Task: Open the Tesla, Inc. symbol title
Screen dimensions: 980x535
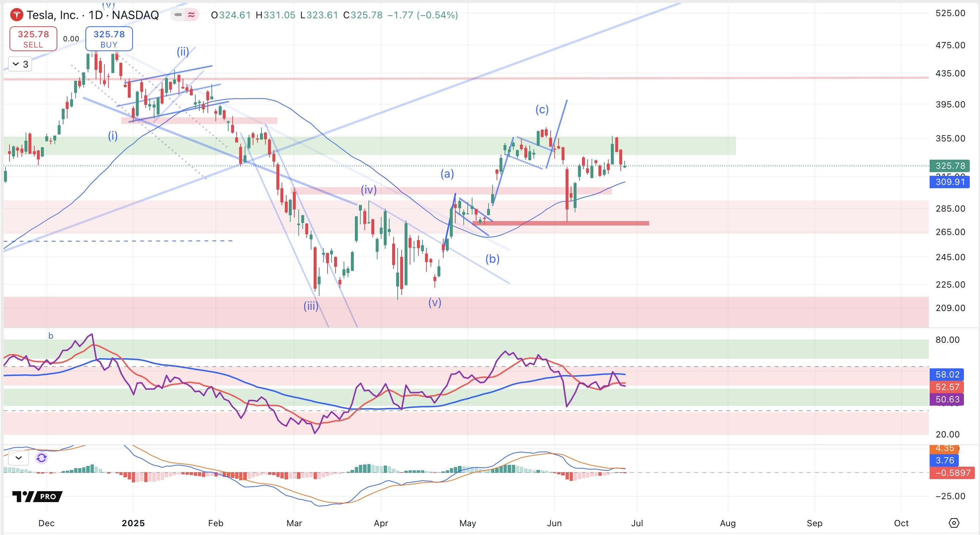Action: (x=92, y=15)
